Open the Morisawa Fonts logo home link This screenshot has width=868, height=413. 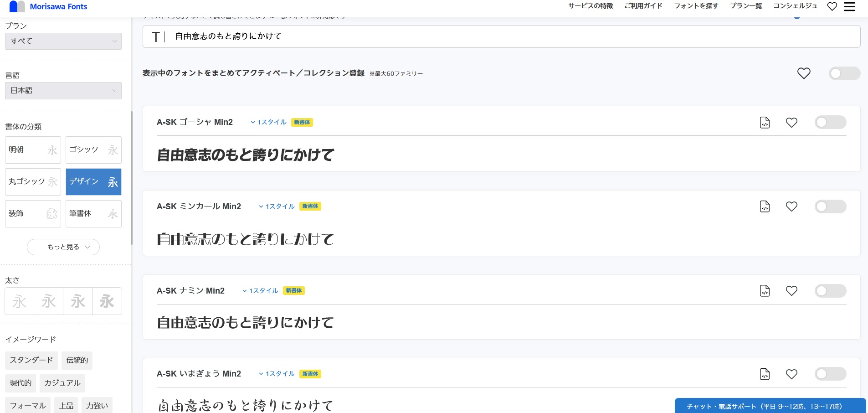(48, 6)
